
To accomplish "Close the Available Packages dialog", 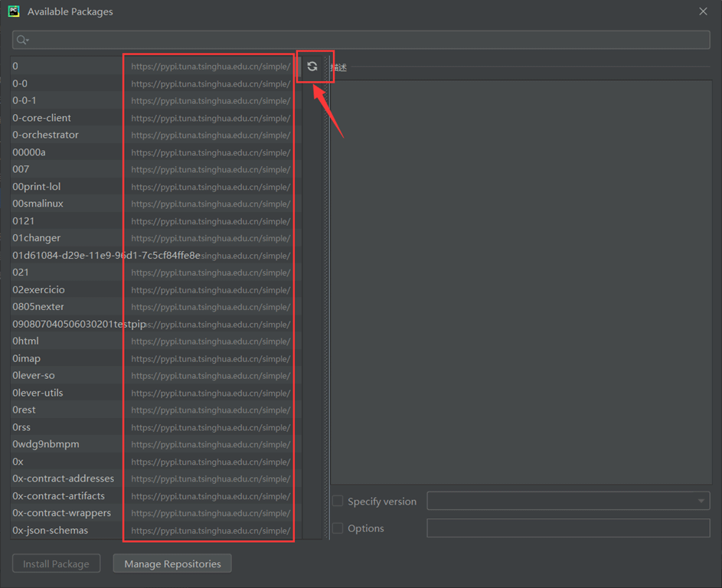I will (x=703, y=11).
